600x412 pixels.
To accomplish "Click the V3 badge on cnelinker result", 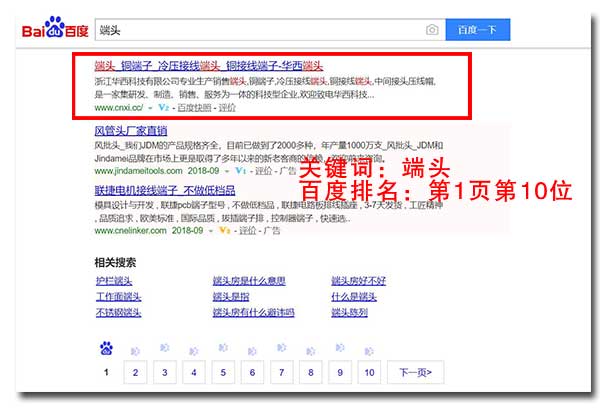I will [225, 230].
